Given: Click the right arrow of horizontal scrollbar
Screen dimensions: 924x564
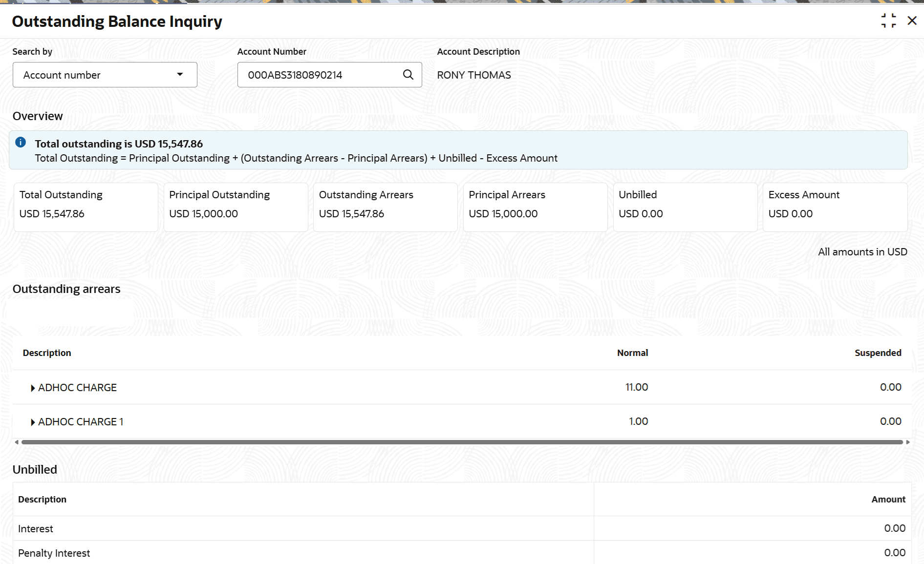Looking at the screenshot, I should click(x=908, y=442).
